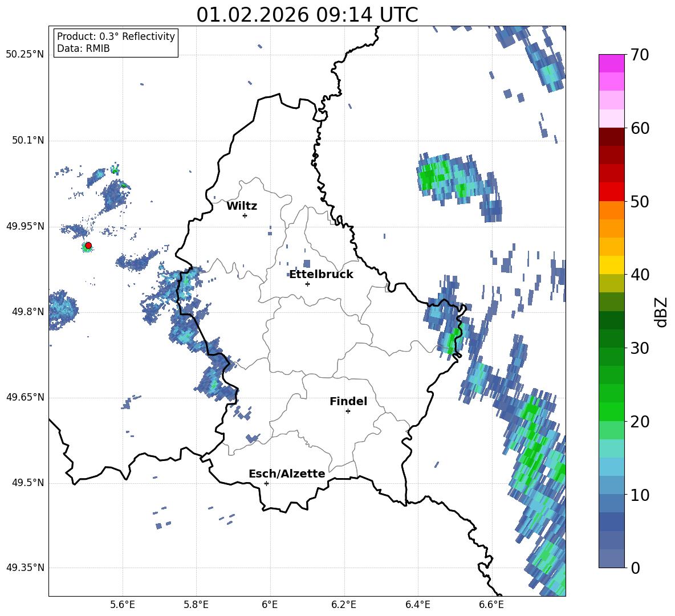Click the slate blue swatch just above 0

pyautogui.click(x=611, y=558)
